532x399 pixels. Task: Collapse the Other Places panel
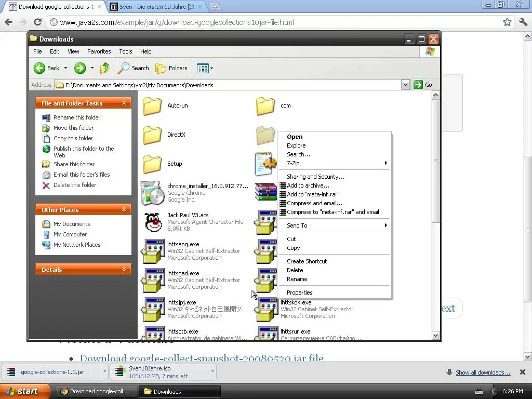pos(124,209)
